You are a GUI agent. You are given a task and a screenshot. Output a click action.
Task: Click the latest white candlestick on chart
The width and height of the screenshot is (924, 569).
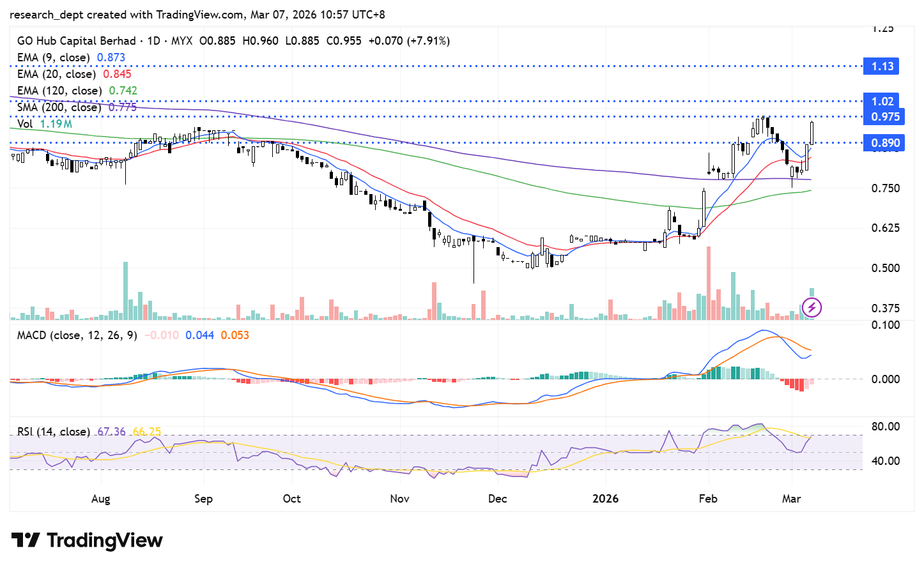812,133
